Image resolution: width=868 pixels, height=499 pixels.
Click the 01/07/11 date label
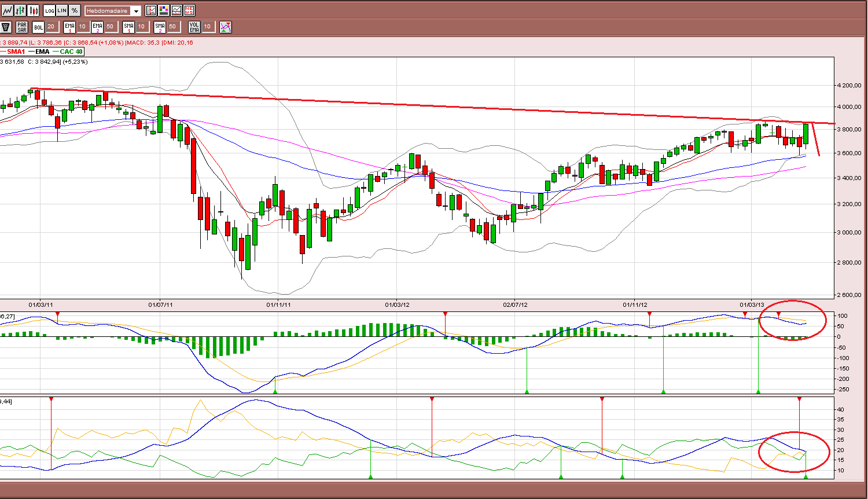(x=160, y=304)
